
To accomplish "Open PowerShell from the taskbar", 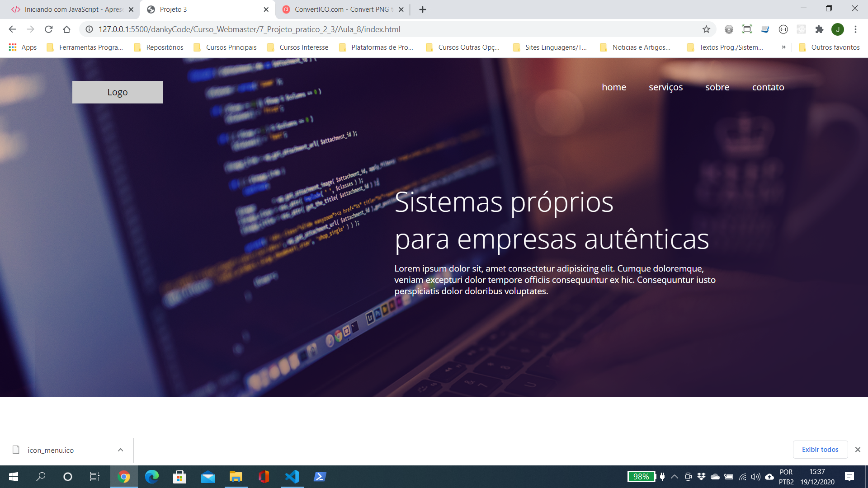I will coord(320,477).
